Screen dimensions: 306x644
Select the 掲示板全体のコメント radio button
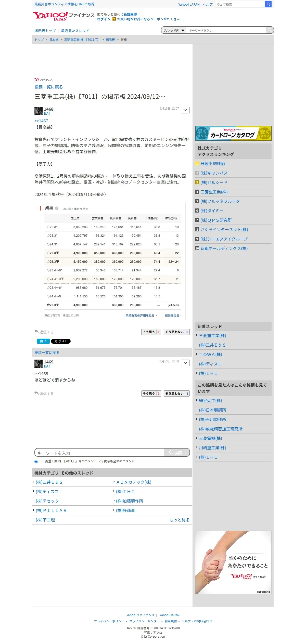[x=101, y=462]
